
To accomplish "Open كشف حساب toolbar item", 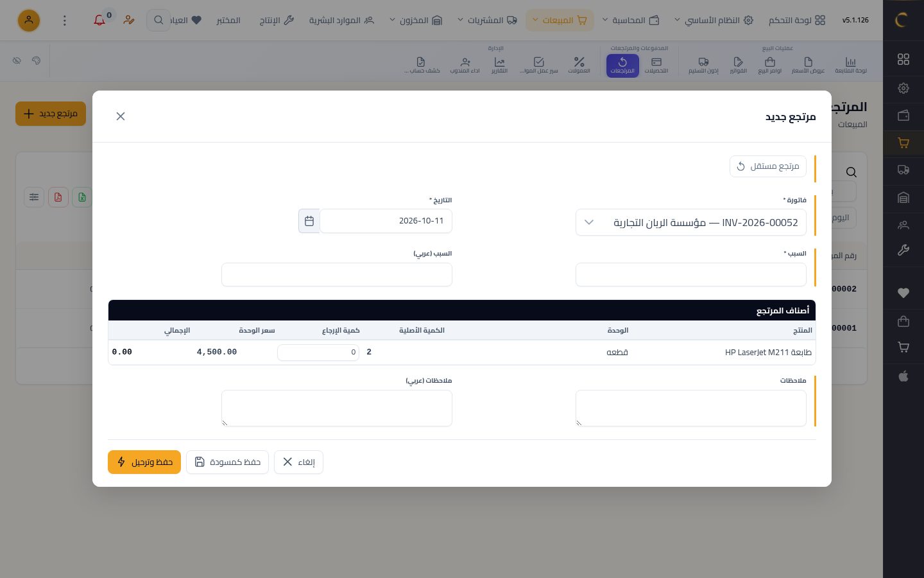I will 422,65.
